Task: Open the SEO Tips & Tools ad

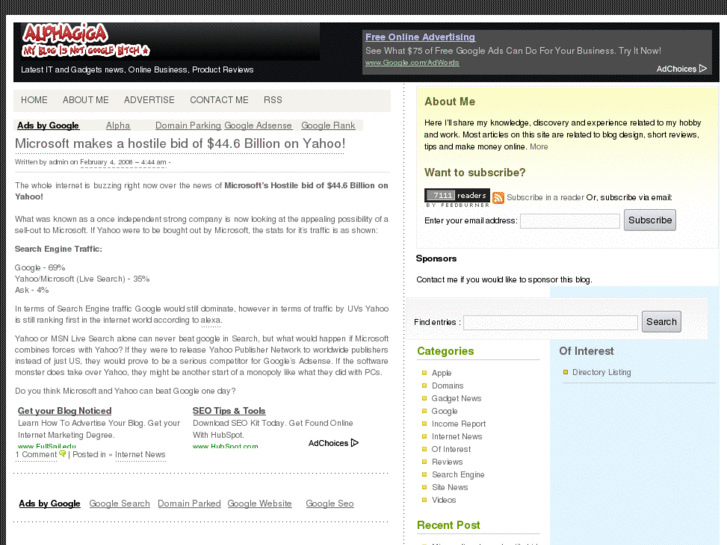Action: click(229, 411)
